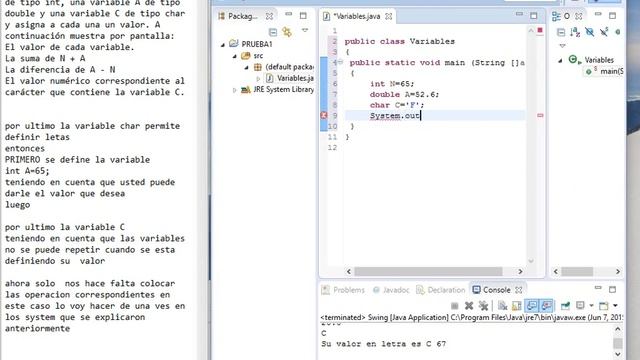Open Package Explorer view menu dropdown

point(305,30)
